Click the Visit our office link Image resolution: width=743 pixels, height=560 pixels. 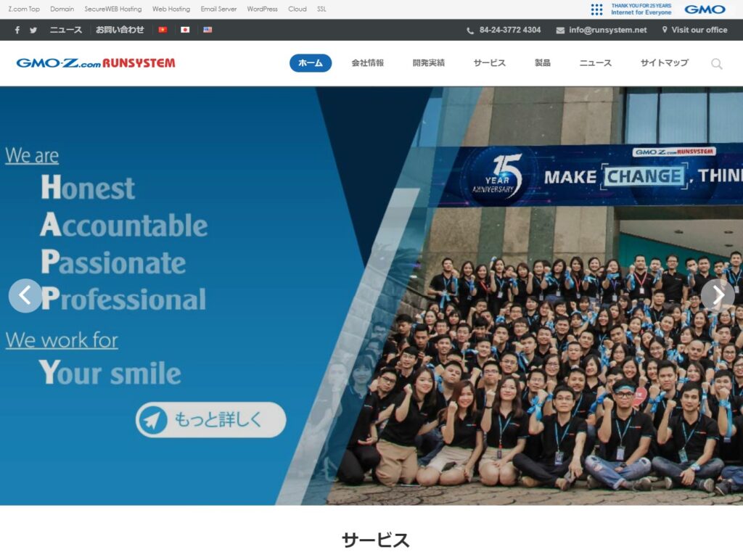[x=699, y=30]
